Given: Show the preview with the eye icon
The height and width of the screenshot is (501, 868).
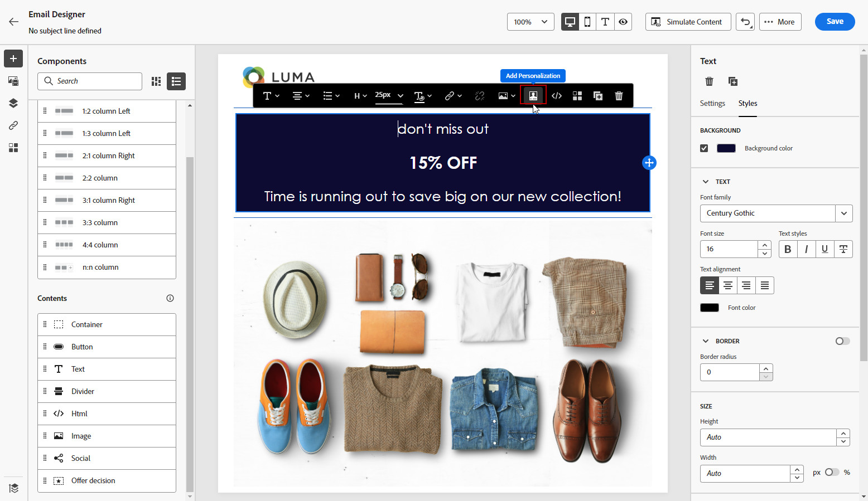Looking at the screenshot, I should (x=623, y=22).
